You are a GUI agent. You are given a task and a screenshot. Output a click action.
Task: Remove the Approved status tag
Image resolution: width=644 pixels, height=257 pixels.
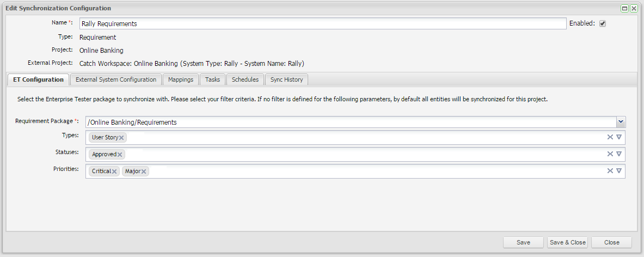(x=120, y=155)
